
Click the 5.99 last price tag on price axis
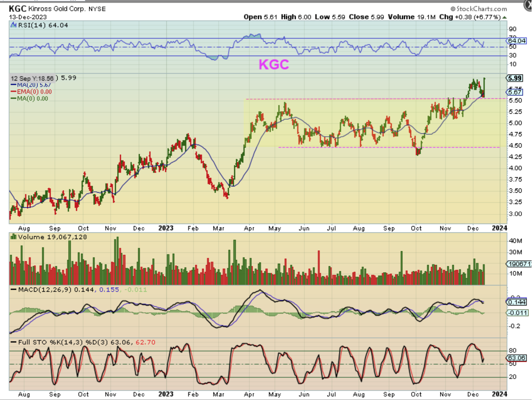click(515, 78)
